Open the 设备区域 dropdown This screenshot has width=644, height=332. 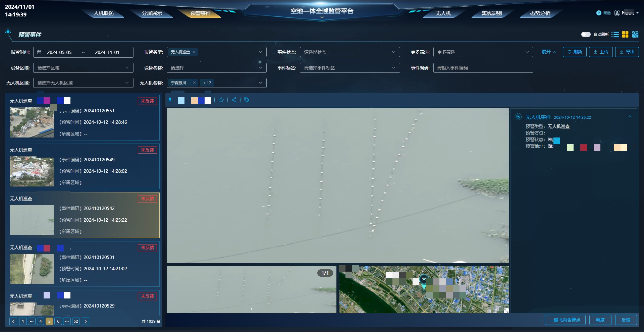pos(83,68)
